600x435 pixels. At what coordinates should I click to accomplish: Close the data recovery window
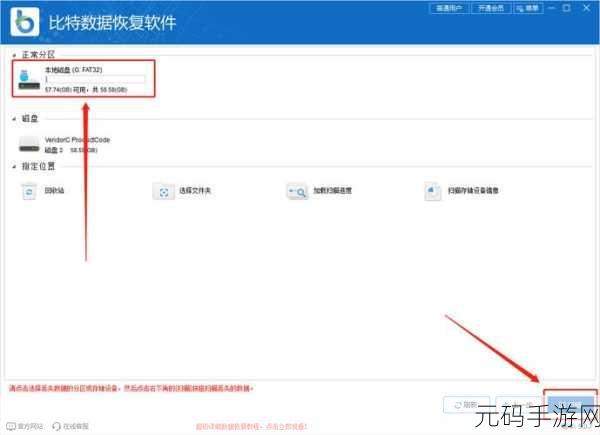[x=586, y=8]
